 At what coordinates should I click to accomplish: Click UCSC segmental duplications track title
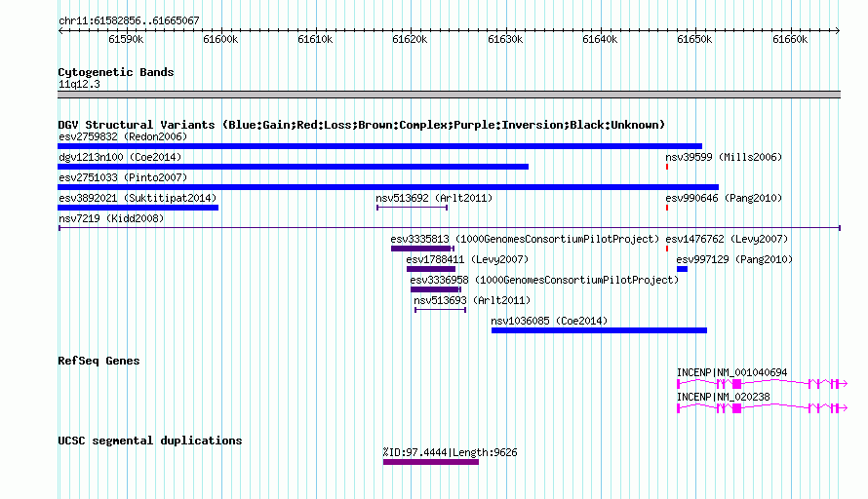tap(150, 441)
